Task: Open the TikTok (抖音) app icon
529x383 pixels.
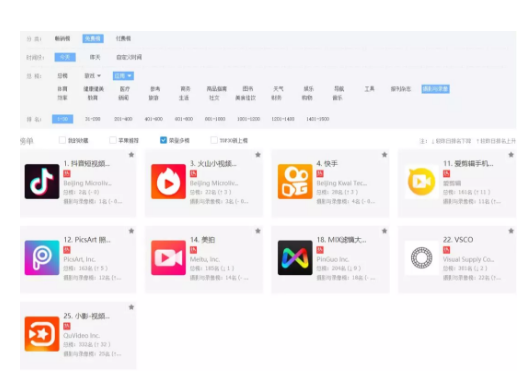Action: point(42,182)
